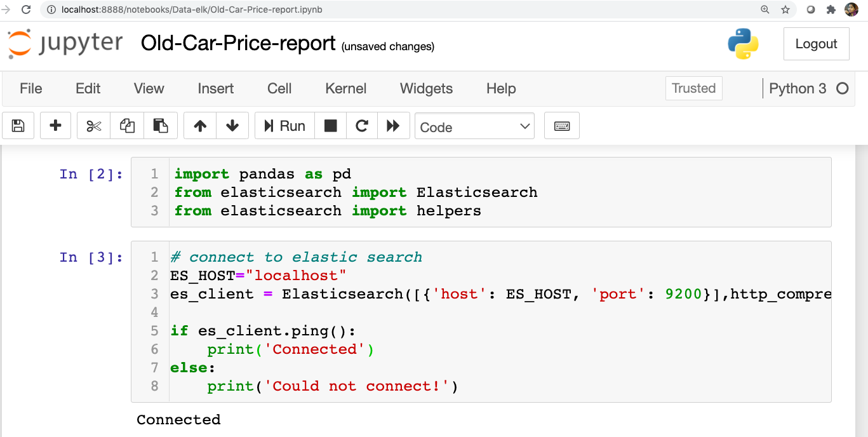Rename notebook title Old-Car-Price-report
Screen dimensions: 868x437
238,43
